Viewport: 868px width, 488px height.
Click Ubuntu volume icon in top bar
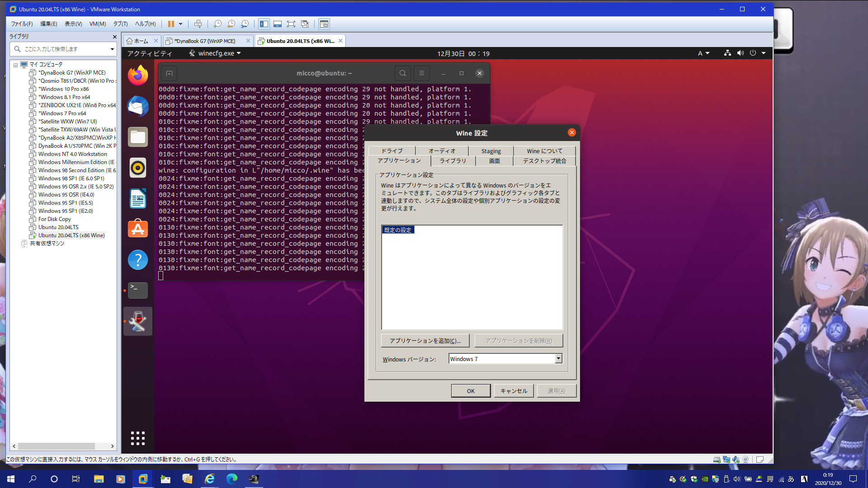[x=740, y=53]
